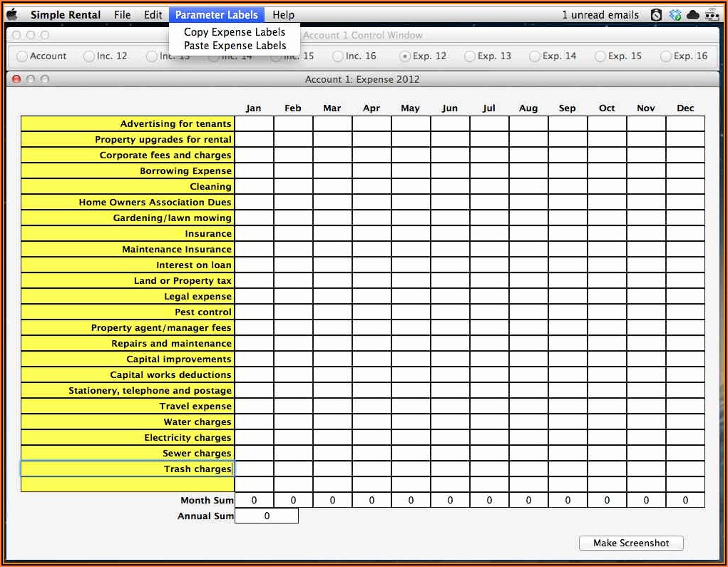Image resolution: width=728 pixels, height=567 pixels.
Task: Open the File menu
Action: pyautogui.click(x=122, y=14)
